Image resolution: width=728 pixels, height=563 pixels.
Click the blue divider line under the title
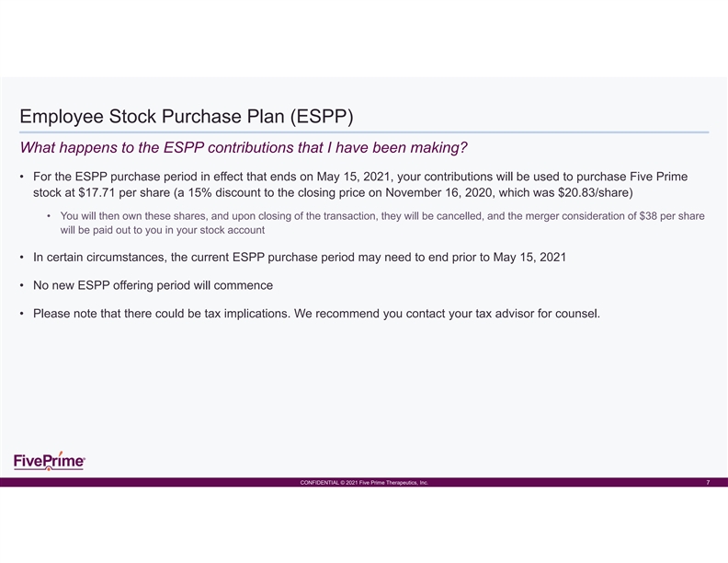(x=364, y=132)
